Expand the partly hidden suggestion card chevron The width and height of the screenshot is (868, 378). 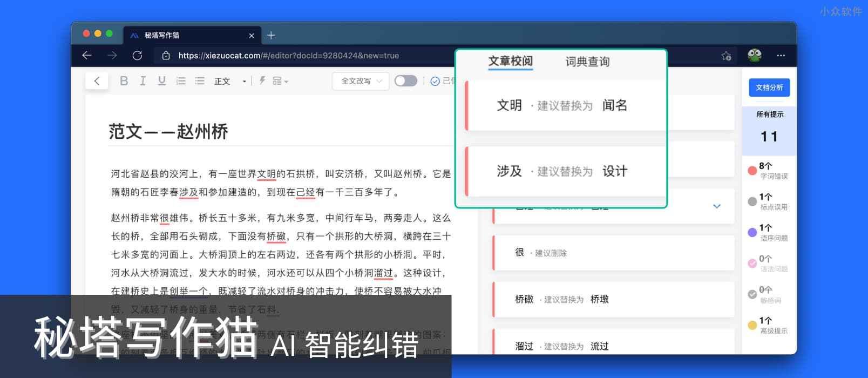click(717, 206)
